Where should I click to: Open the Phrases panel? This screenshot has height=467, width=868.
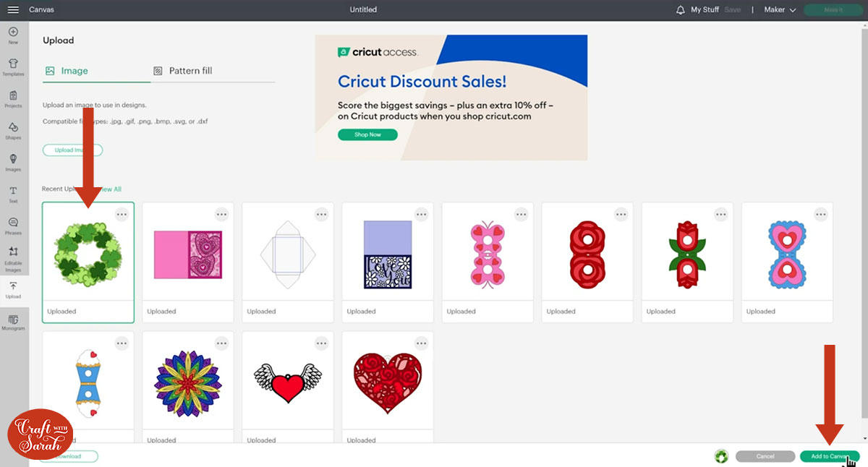tap(13, 226)
